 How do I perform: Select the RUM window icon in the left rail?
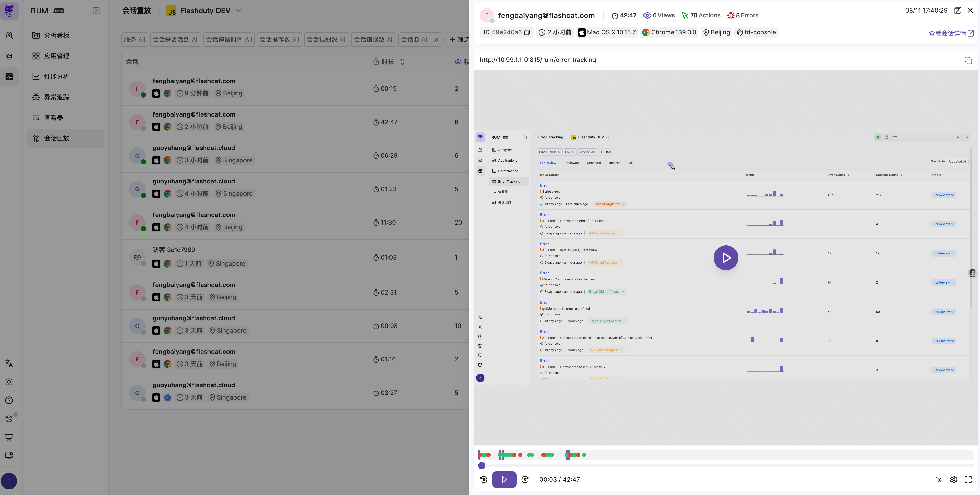(9, 77)
